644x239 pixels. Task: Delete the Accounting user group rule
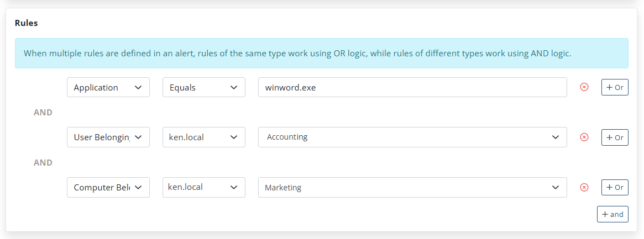[584, 137]
